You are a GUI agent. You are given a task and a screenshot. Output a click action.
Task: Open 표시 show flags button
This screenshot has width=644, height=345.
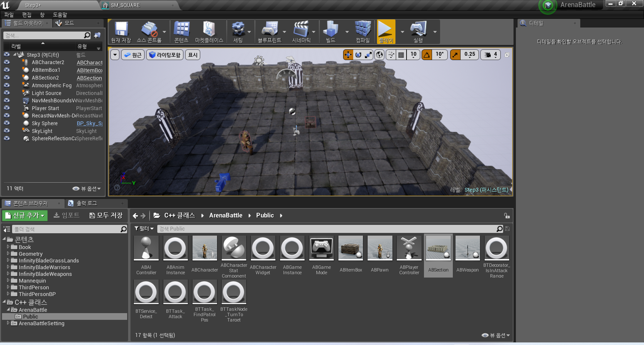(x=193, y=55)
